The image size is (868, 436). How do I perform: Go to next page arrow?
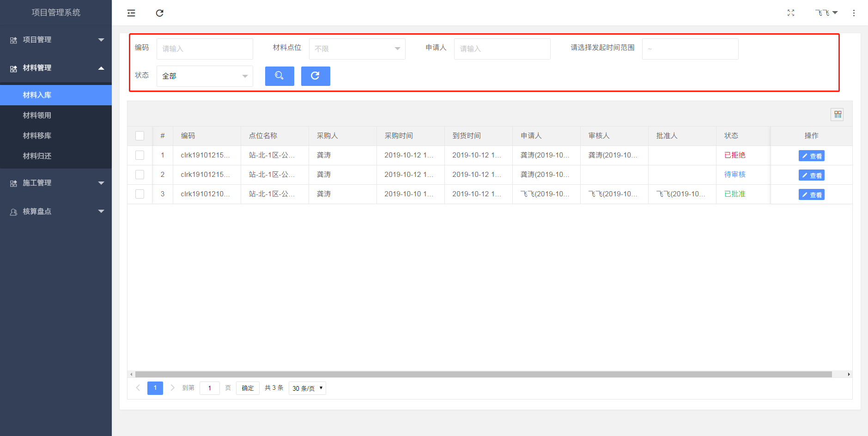pos(172,388)
